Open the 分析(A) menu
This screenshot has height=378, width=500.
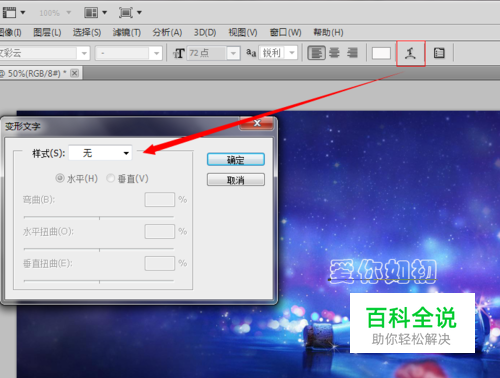click(167, 32)
